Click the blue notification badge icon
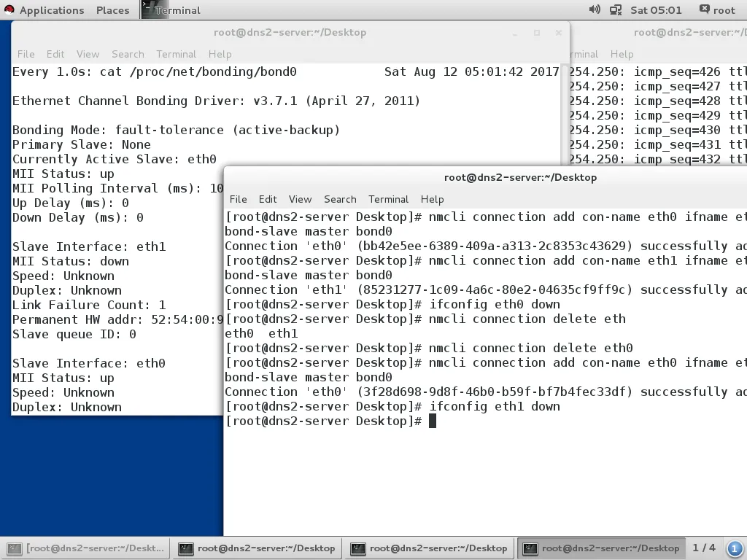Screen dimensions: 747x560 click(734, 548)
